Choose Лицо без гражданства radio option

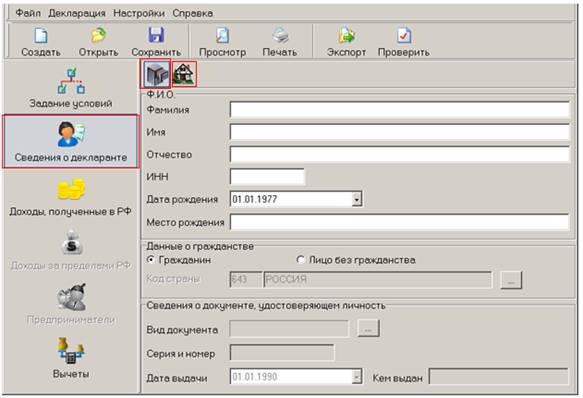click(300, 260)
